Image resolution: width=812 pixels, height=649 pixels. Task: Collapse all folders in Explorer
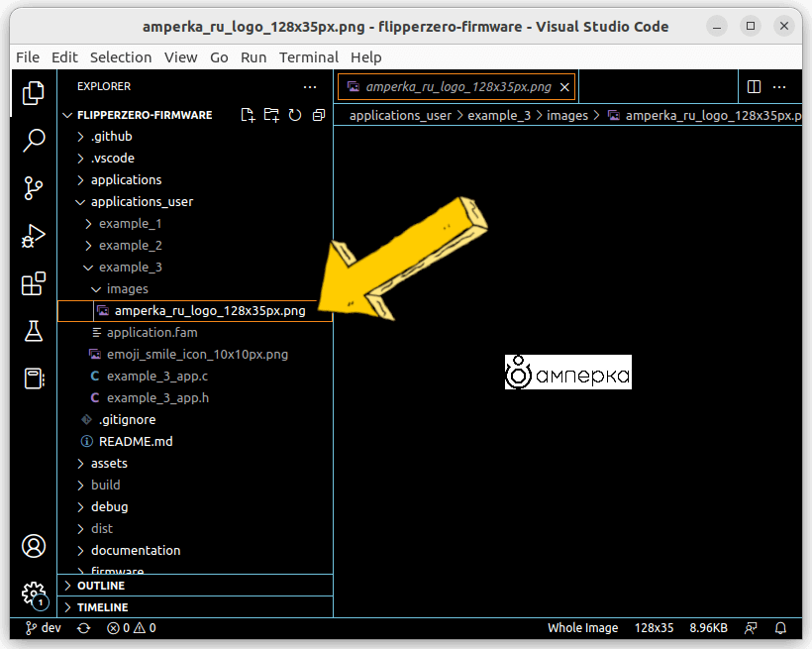pyautogui.click(x=318, y=115)
